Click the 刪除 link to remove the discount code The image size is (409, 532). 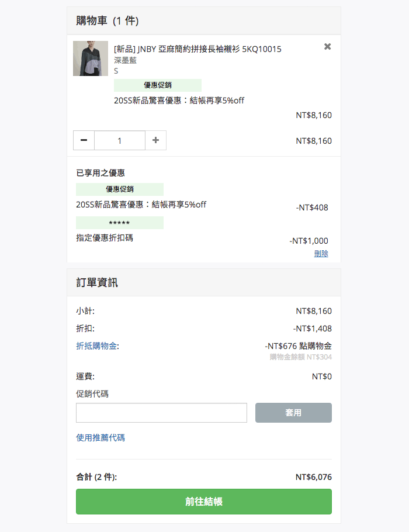(x=321, y=254)
